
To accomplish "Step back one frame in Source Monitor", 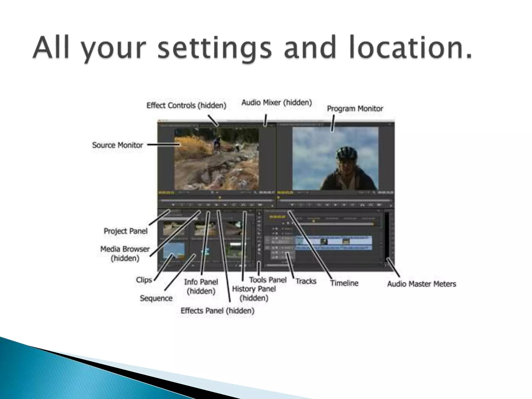I will click(208, 205).
